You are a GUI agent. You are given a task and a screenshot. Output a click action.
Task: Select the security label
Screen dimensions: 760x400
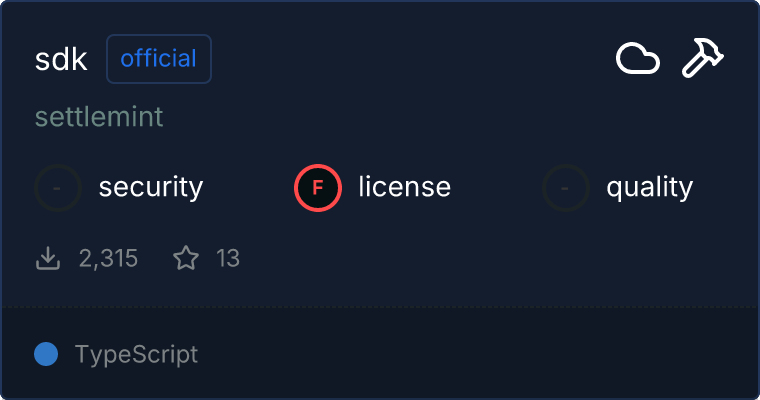(x=151, y=187)
